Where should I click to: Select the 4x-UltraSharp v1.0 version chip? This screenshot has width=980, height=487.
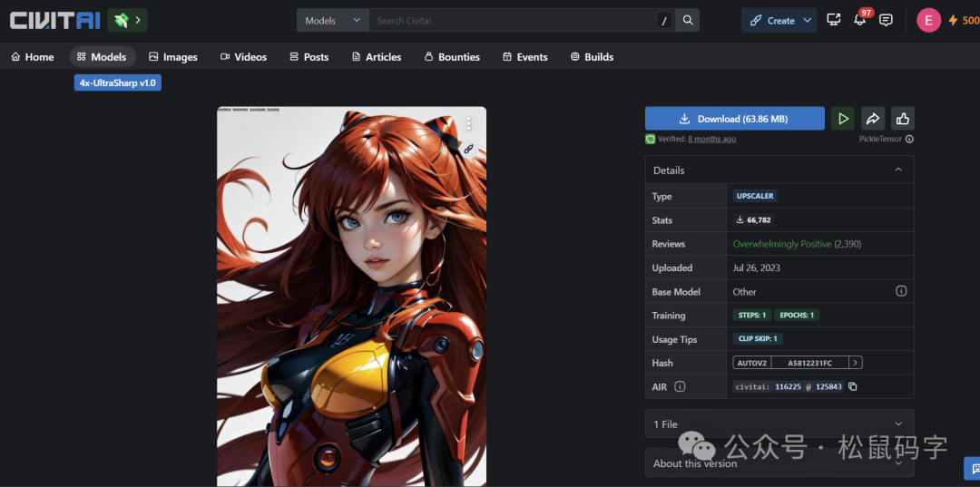tap(117, 83)
